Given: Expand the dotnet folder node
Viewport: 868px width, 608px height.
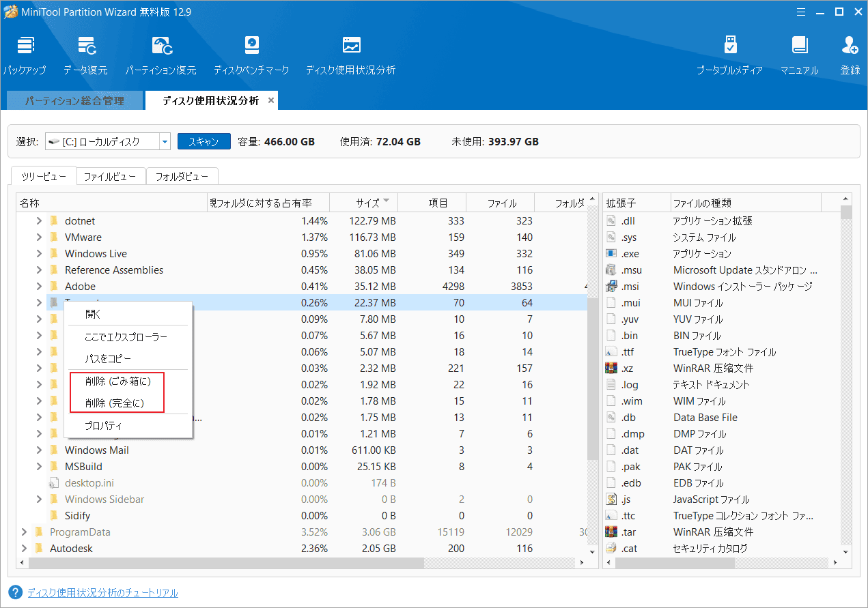Looking at the screenshot, I should point(39,221).
